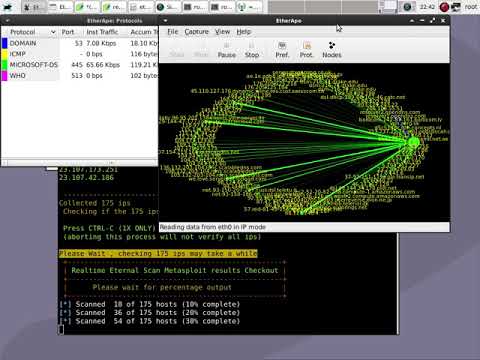Image resolution: width=480 pixels, height=360 pixels.
Task: Click the green MICROSOFT-DS color swatch
Action: point(5,65)
